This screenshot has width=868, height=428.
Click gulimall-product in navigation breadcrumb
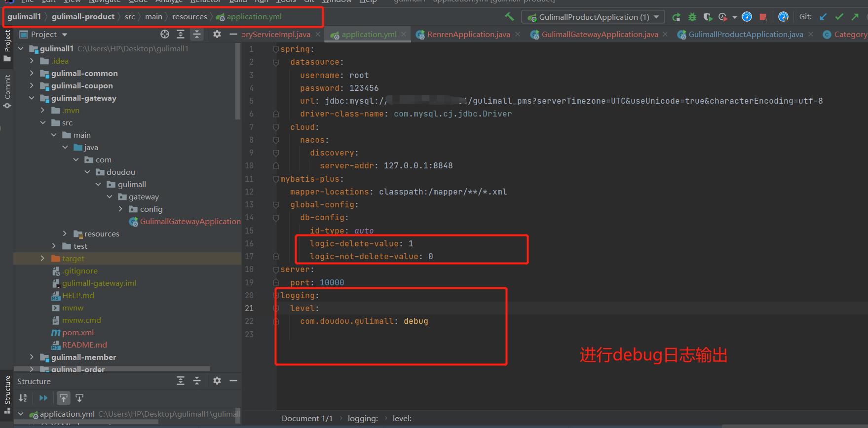[83, 17]
